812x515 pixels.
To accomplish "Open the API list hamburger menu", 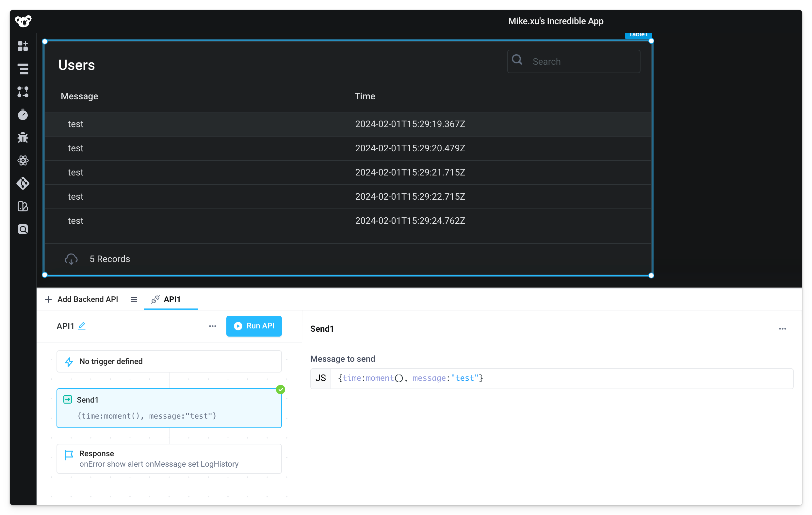I will tap(134, 299).
